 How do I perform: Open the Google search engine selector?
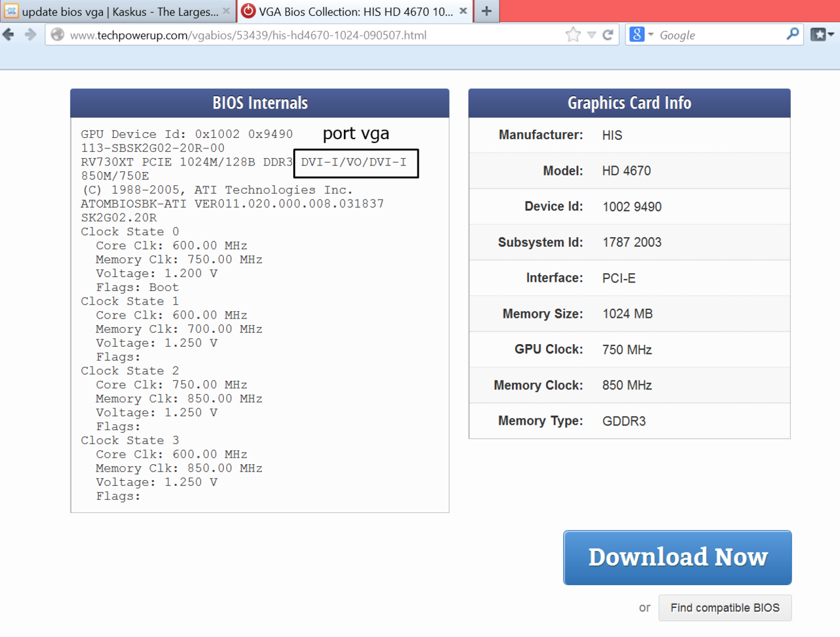point(642,35)
